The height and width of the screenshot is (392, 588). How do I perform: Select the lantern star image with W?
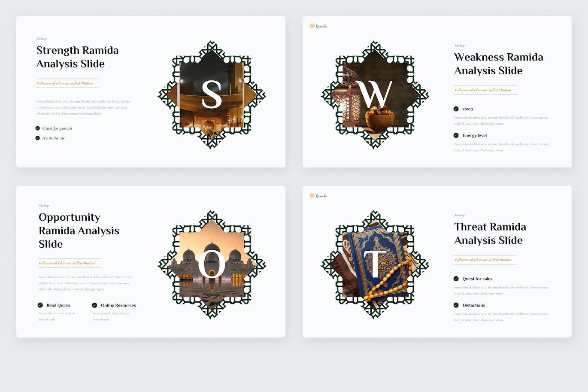[x=375, y=95]
